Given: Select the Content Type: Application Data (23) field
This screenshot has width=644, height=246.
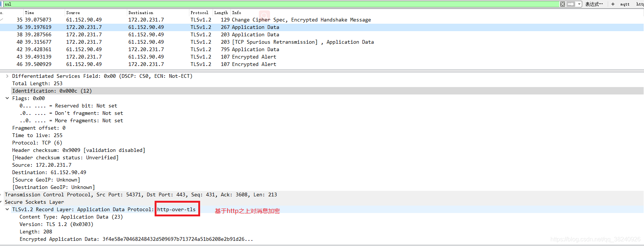Looking at the screenshot, I should pyautogui.click(x=71, y=217).
